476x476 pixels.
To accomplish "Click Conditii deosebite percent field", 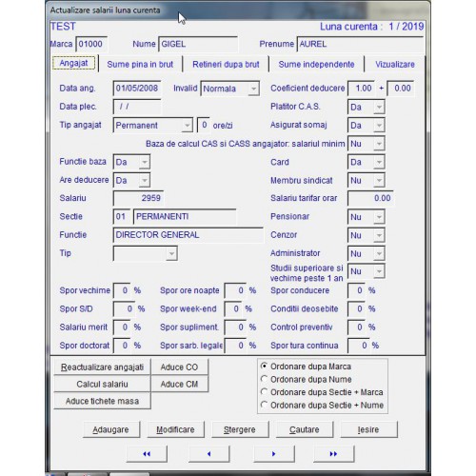I will (x=356, y=308).
